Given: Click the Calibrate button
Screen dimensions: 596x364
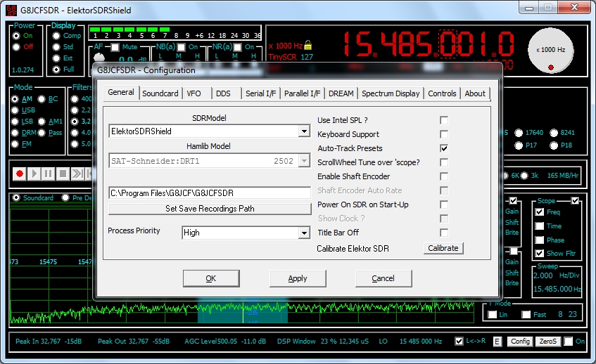Looking at the screenshot, I should pos(443,248).
